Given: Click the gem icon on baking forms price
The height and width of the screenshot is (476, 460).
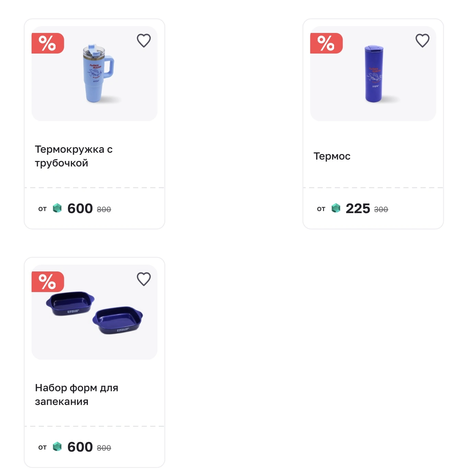Looking at the screenshot, I should [57, 446].
